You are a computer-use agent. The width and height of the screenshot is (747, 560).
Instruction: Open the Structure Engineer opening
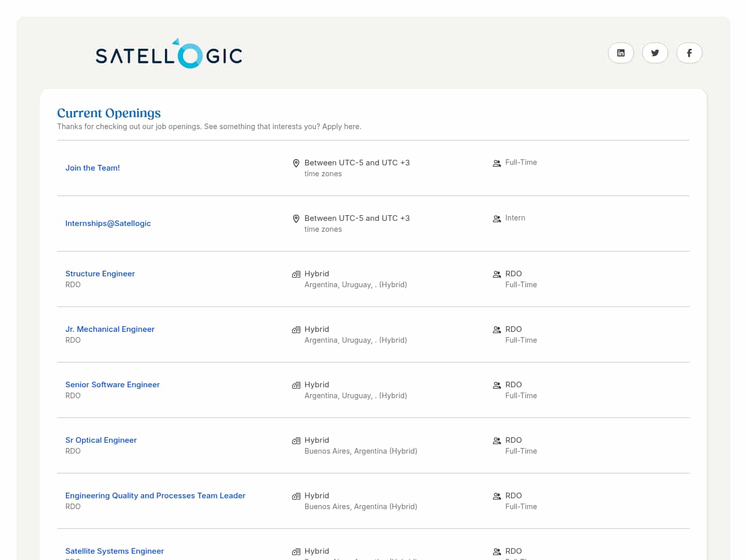(x=100, y=274)
